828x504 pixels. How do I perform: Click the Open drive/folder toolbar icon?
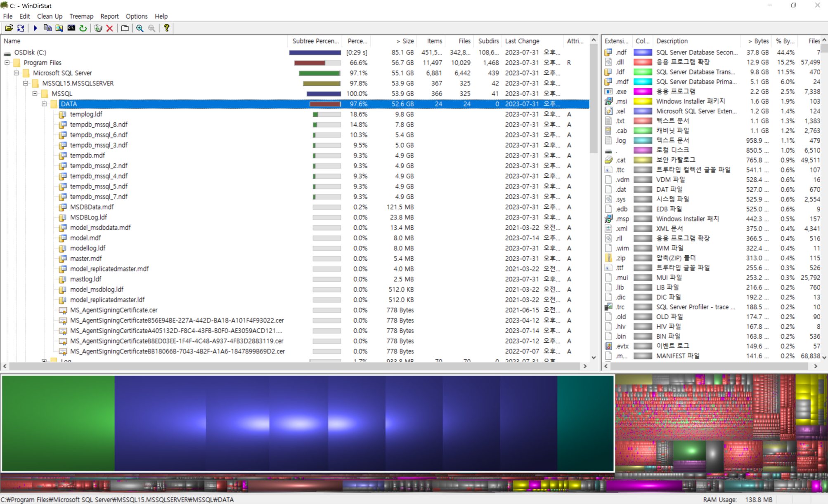[9, 28]
